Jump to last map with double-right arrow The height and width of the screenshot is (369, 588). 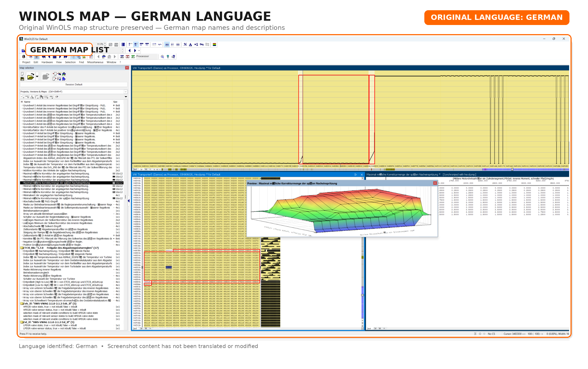pos(65,57)
